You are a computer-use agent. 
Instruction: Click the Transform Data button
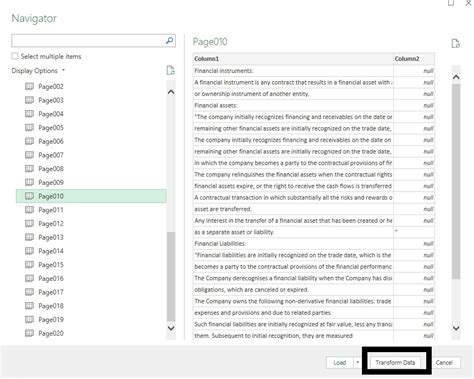[x=395, y=362]
